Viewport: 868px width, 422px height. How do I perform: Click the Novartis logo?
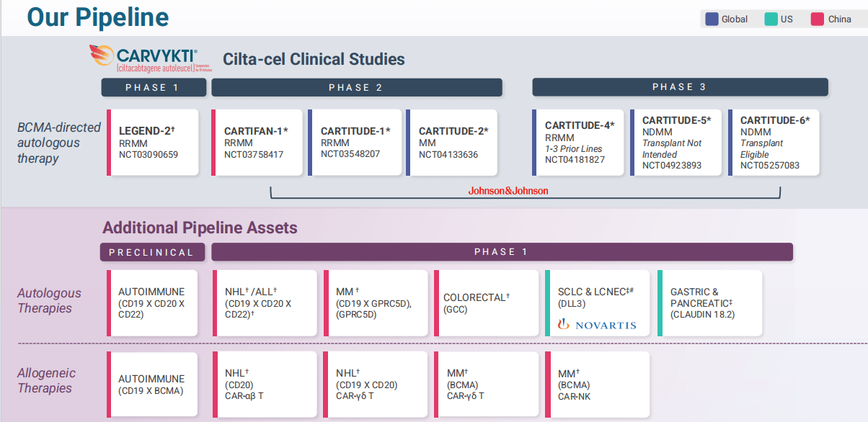(597, 325)
